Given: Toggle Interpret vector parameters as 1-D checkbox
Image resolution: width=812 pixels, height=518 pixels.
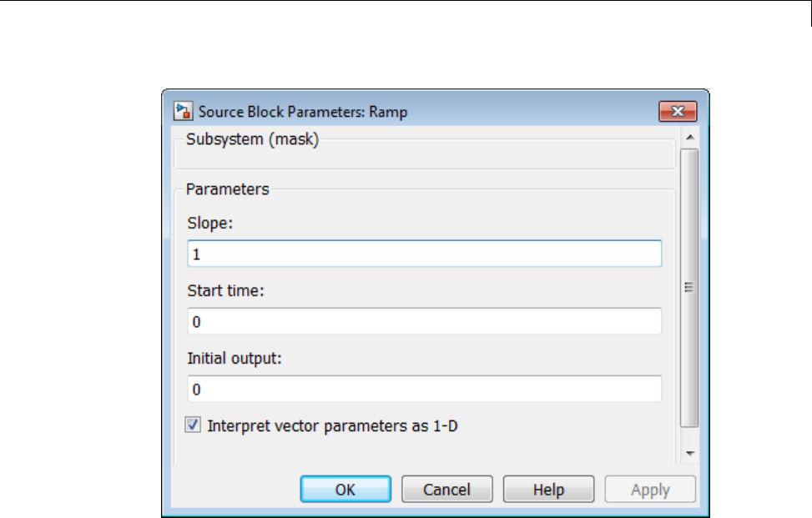Looking at the screenshot, I should 193,425.
